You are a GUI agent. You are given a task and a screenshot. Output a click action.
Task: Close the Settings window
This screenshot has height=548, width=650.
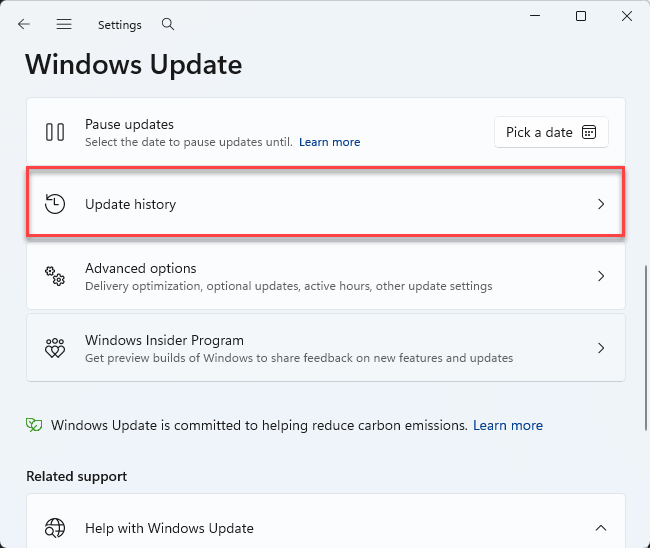click(x=627, y=16)
